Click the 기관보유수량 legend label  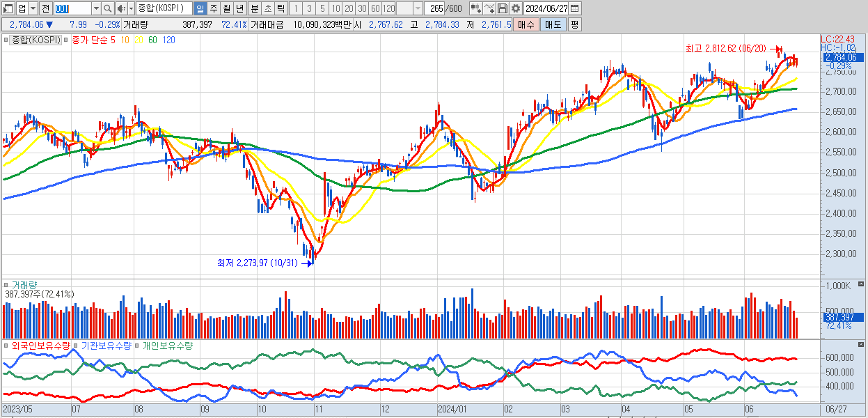click(x=106, y=345)
